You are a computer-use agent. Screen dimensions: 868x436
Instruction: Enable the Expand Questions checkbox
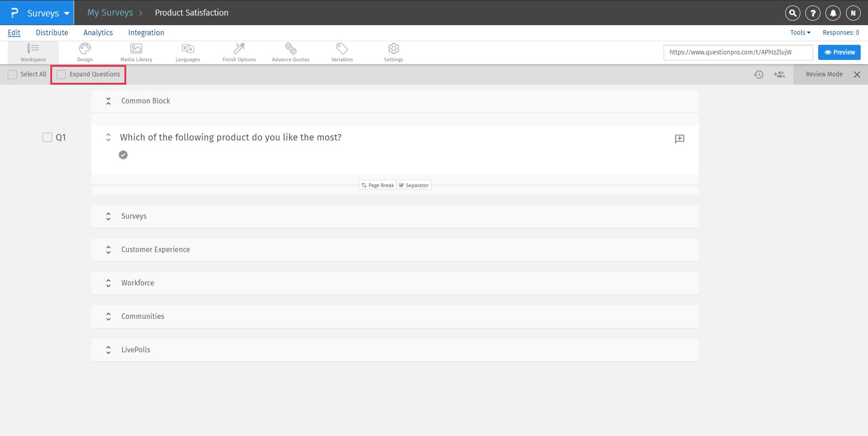61,75
